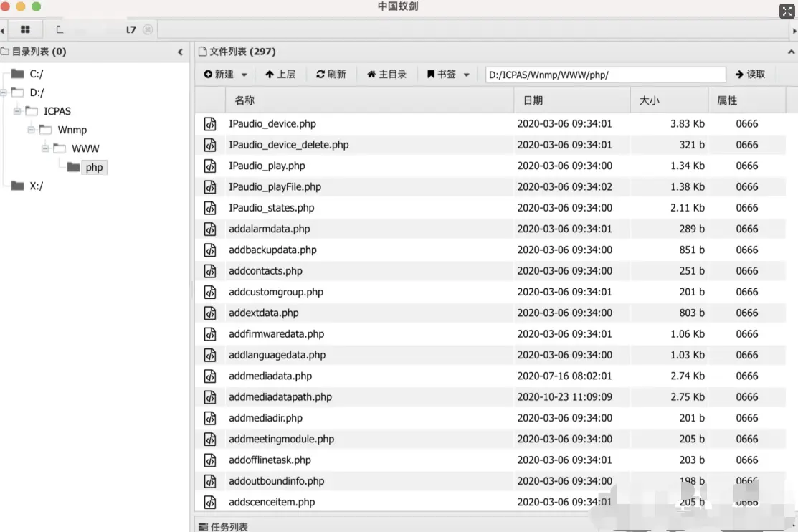Screen dimensions: 798x532
Task: Click file icon of addcustomgroup.php
Action: [210, 292]
